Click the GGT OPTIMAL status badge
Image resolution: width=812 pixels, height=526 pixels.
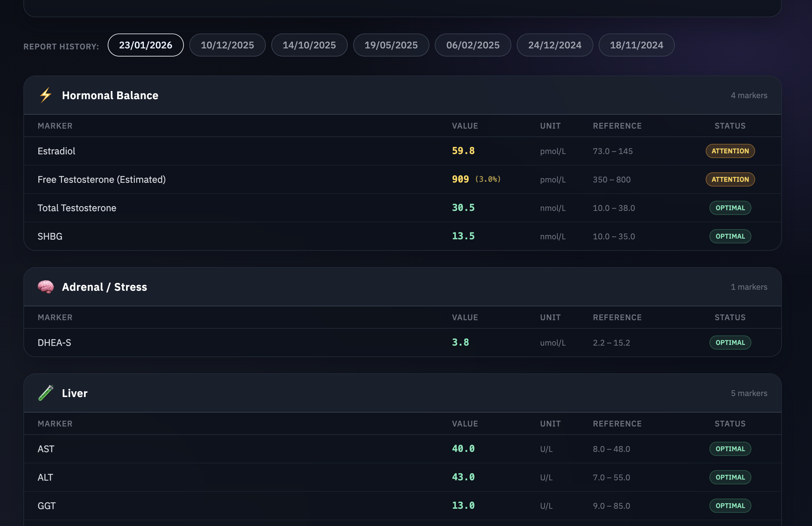(x=730, y=506)
